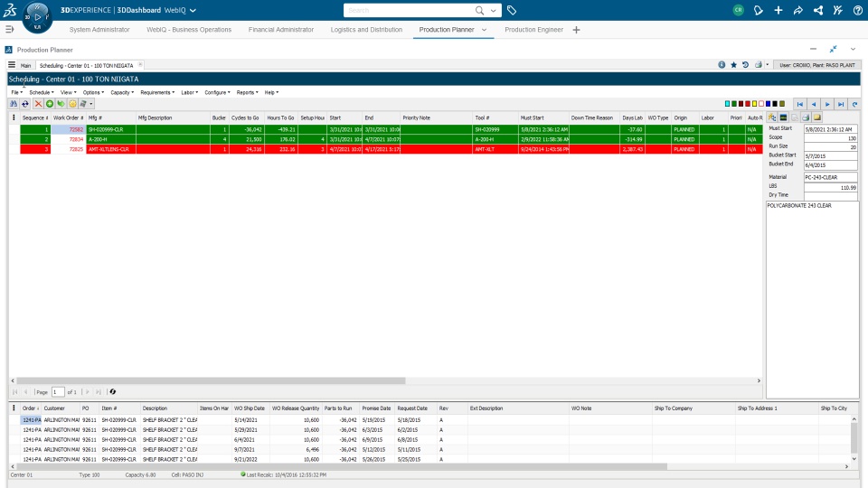Click the upper grid horizontal scrollbar
The width and height of the screenshot is (868, 488).
click(x=212, y=380)
